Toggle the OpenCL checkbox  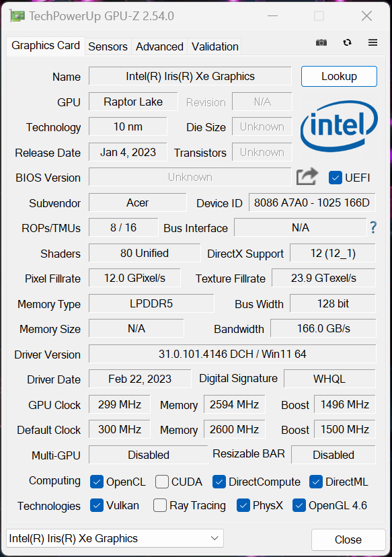point(97,482)
